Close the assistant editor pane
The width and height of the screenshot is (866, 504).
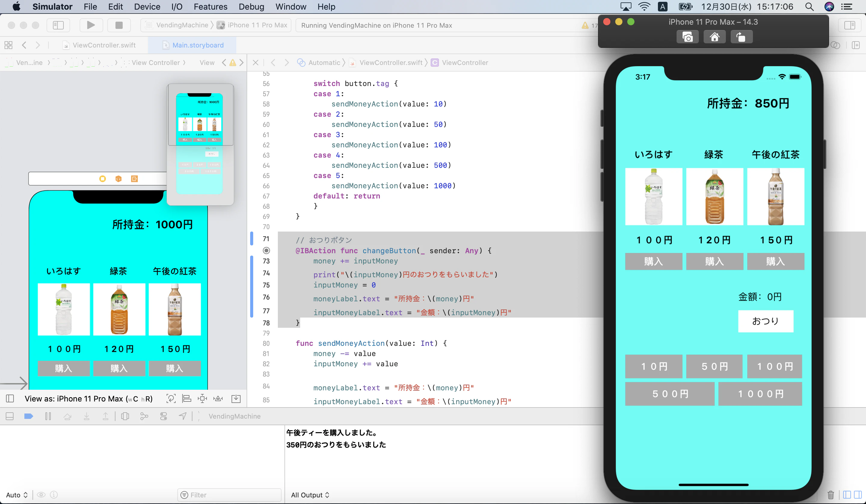pyautogui.click(x=255, y=63)
